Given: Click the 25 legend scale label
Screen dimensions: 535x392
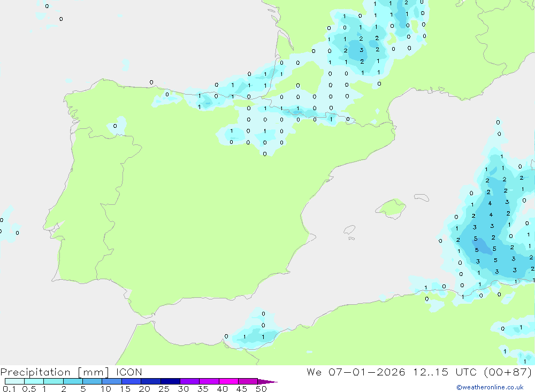Looking at the screenshot, I should (x=164, y=389).
